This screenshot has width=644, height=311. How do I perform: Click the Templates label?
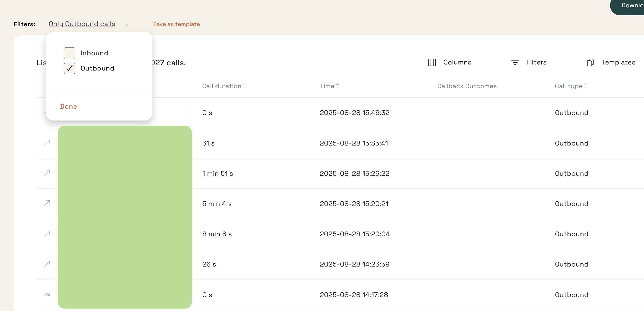[x=618, y=62]
